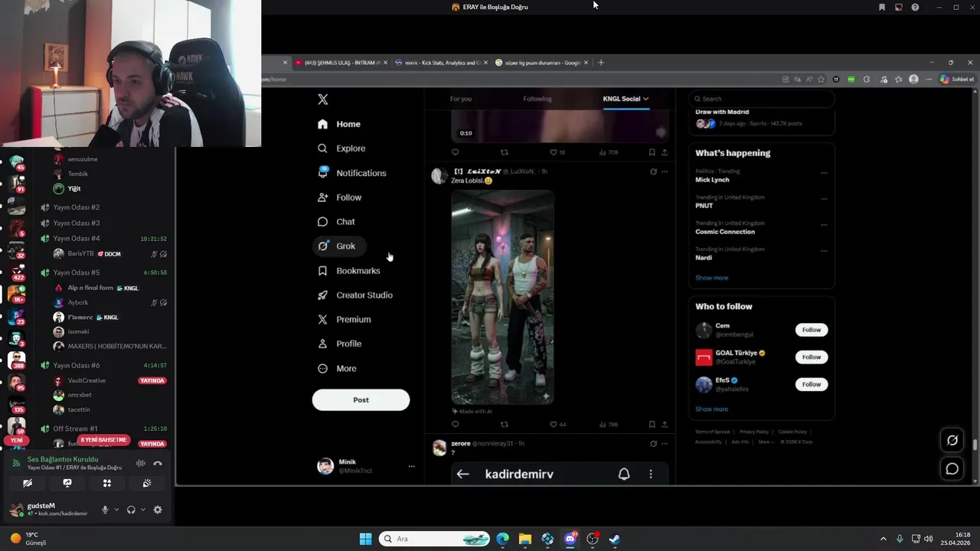Expand the More menu in X sidebar
This screenshot has width=980, height=551.
coord(337,369)
